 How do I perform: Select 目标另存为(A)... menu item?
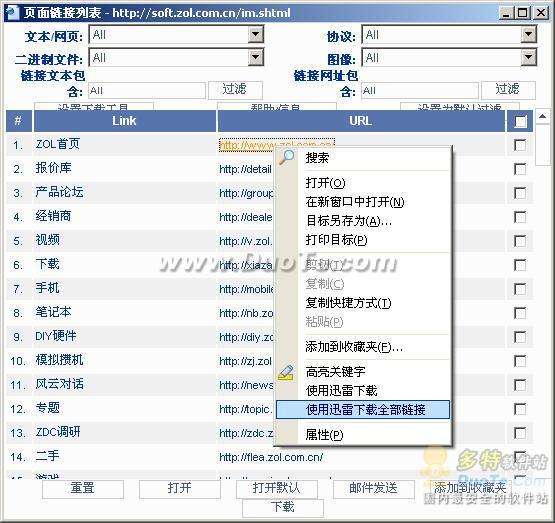coord(363,221)
